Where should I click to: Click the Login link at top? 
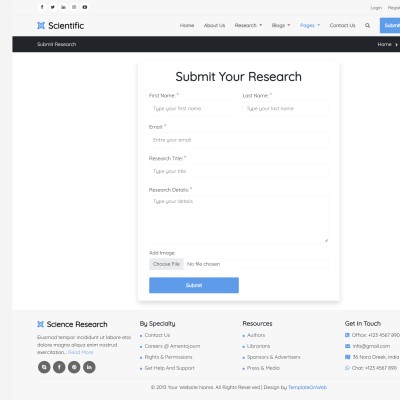(x=376, y=8)
